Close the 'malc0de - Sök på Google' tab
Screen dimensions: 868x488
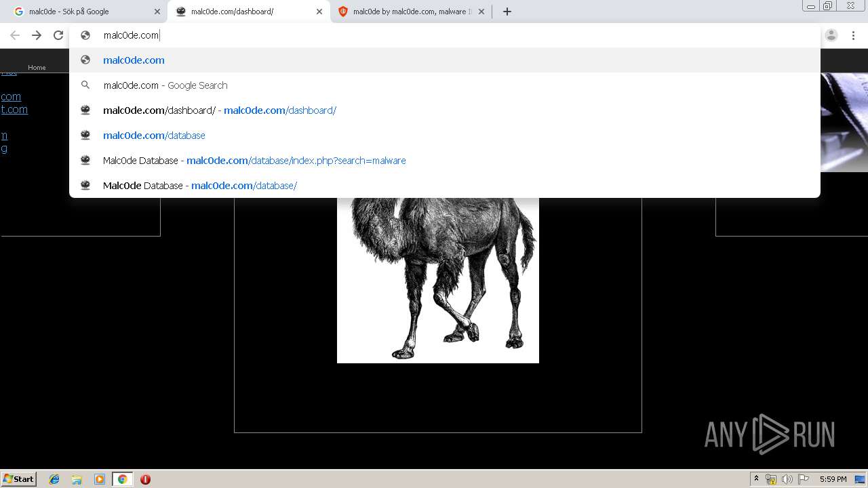(x=157, y=12)
